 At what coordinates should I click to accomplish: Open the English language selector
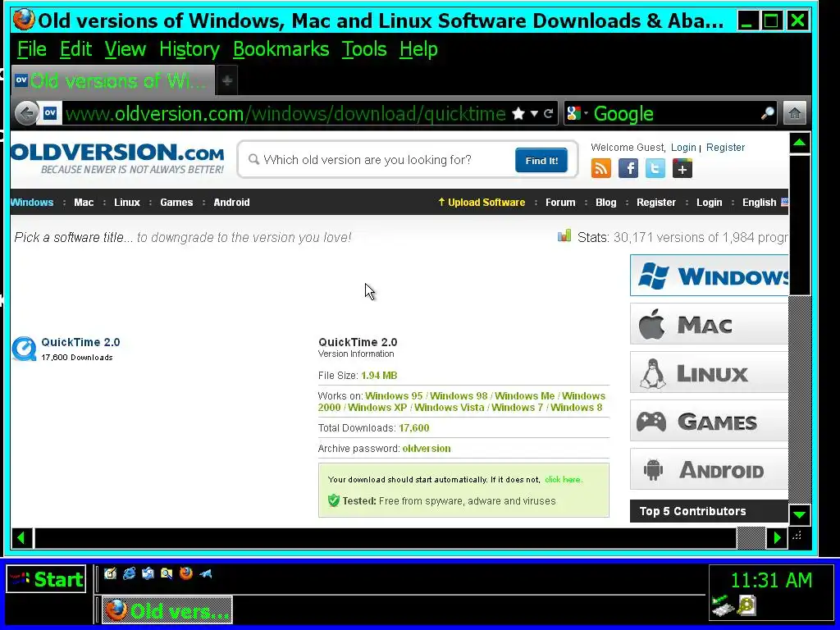(765, 203)
